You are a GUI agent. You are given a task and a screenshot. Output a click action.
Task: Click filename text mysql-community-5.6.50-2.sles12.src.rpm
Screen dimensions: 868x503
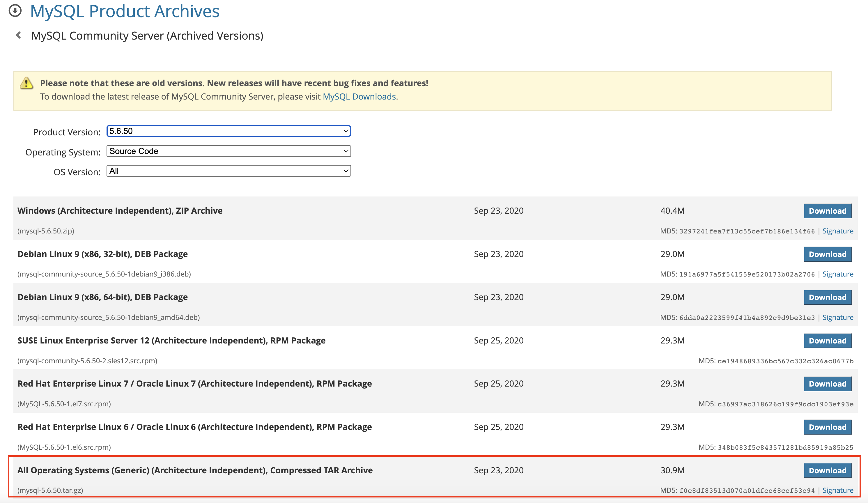click(87, 361)
